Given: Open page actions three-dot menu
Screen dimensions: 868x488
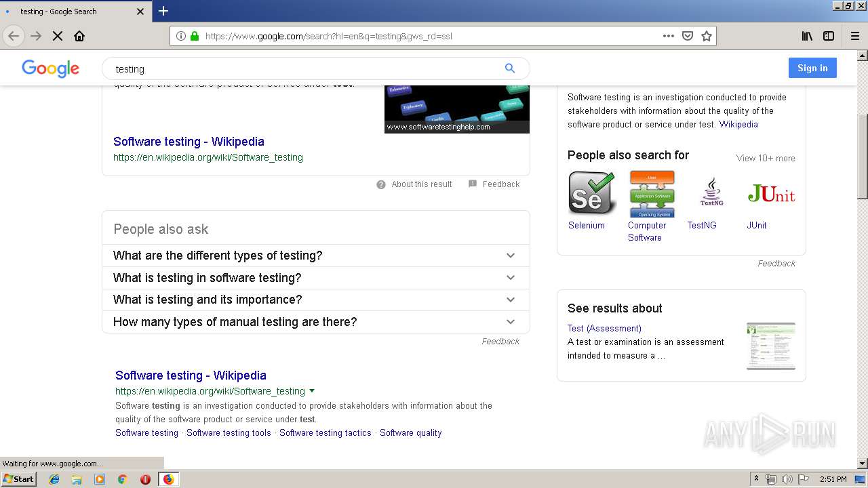Looking at the screenshot, I should click(669, 36).
